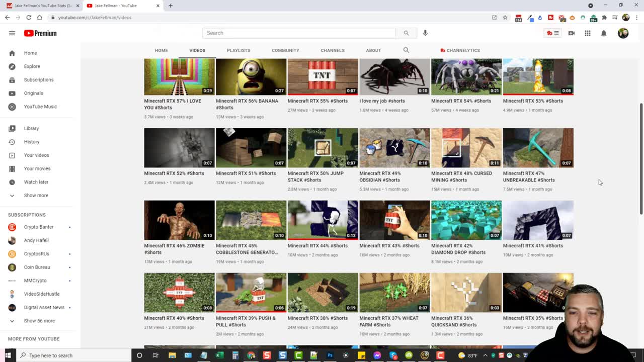Image resolution: width=644 pixels, height=362 pixels.
Task: Click the red extension button beside Create
Action: pyautogui.click(x=552, y=33)
